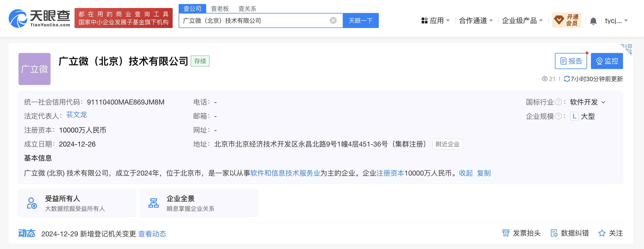Click the establishment date 2024-12-26

(x=77, y=144)
